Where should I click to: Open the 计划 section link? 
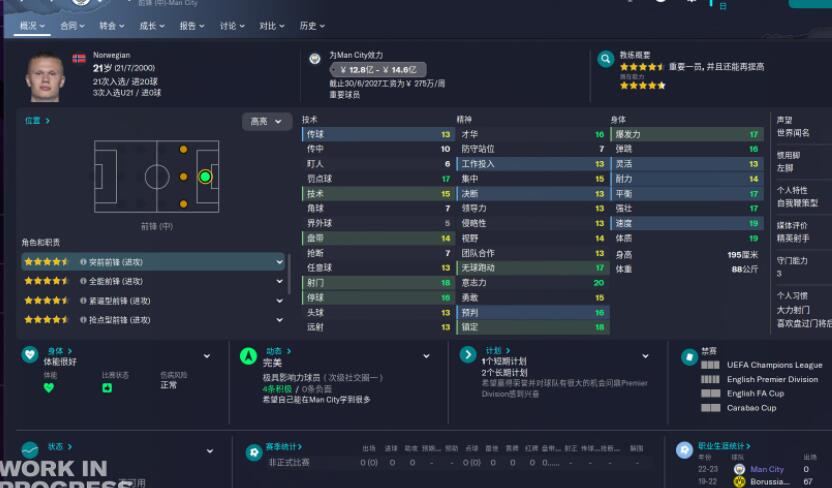coord(498,351)
